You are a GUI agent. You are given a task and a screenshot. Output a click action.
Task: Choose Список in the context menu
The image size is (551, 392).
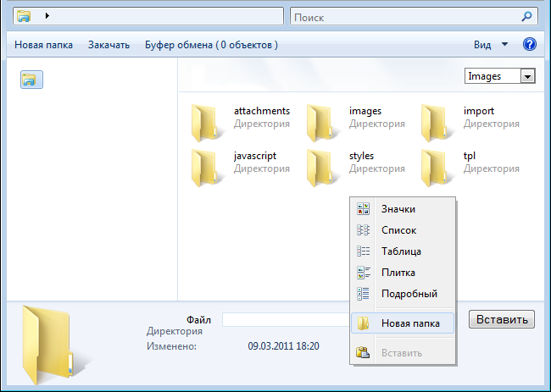(403, 230)
